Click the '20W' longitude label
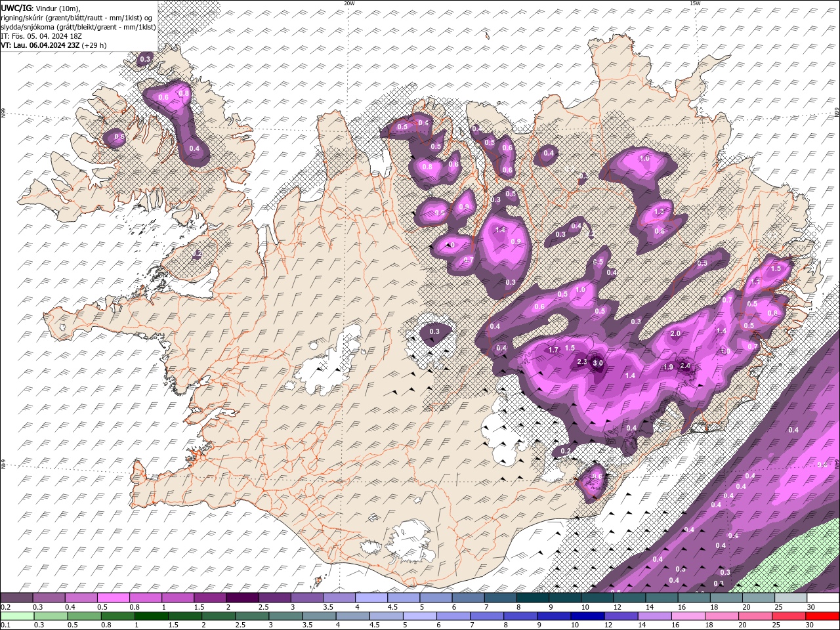This screenshot has width=840, height=630. tap(349, 3)
